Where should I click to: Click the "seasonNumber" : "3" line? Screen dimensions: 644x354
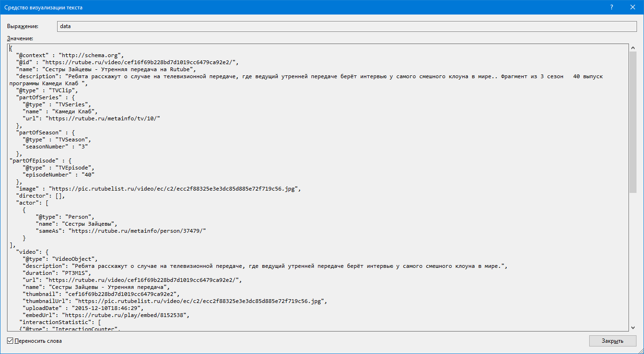coord(55,146)
